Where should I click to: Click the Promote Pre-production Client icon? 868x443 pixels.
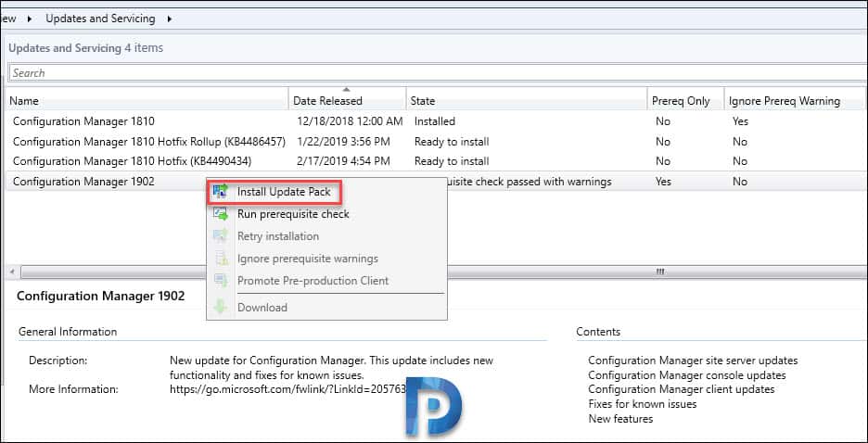[221, 281]
